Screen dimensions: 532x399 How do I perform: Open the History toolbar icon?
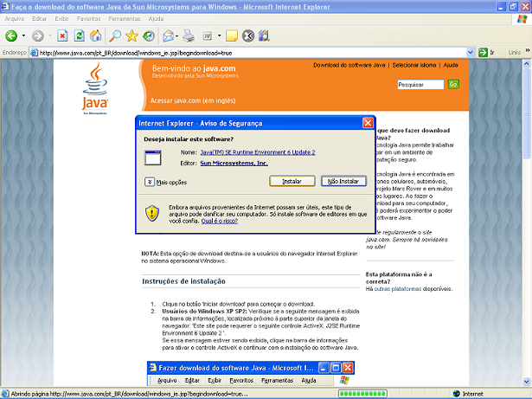tap(149, 36)
